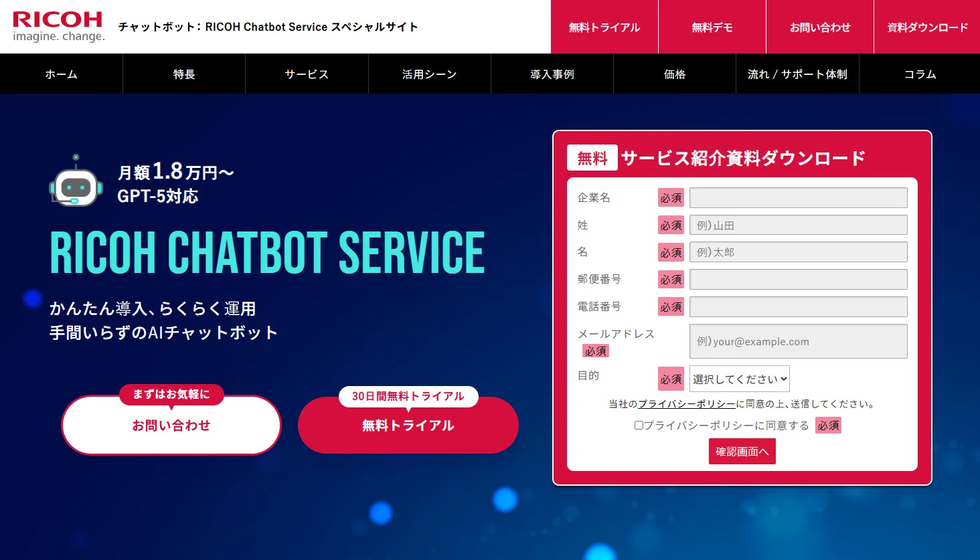Open the 活用シーン menu item

tap(429, 74)
